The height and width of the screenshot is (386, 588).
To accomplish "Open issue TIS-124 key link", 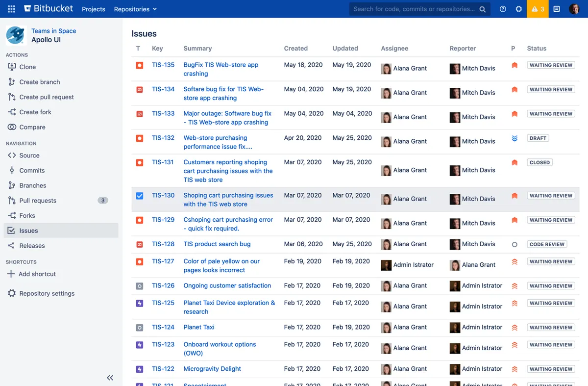I will pos(163,327).
